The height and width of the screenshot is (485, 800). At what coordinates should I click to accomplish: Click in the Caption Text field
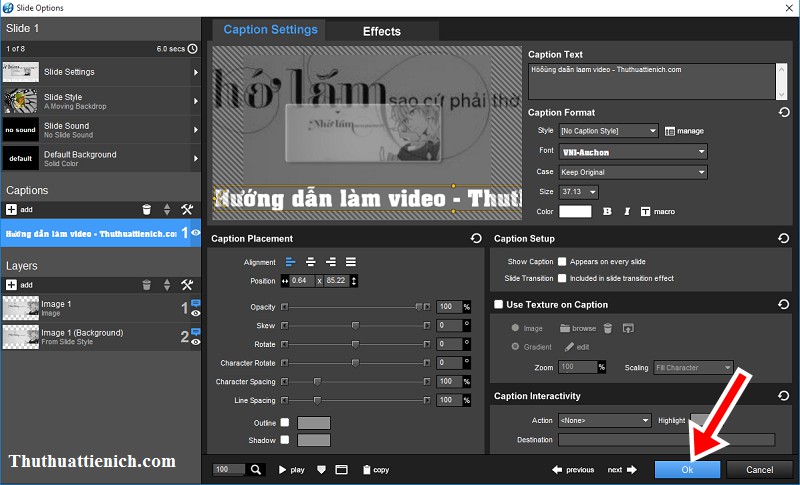coord(650,80)
